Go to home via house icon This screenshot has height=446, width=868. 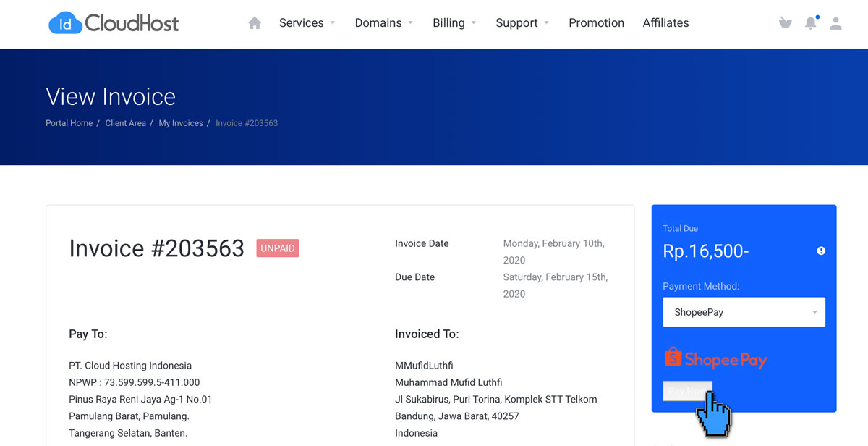point(255,23)
